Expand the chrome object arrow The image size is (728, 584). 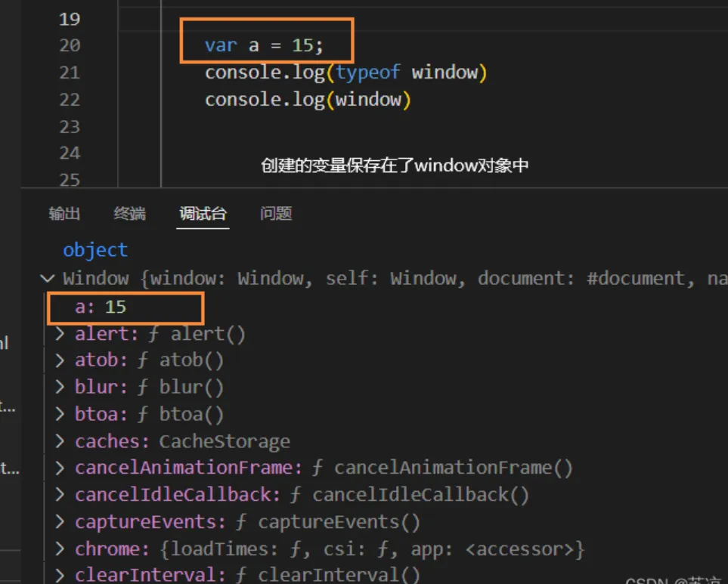[x=60, y=548]
